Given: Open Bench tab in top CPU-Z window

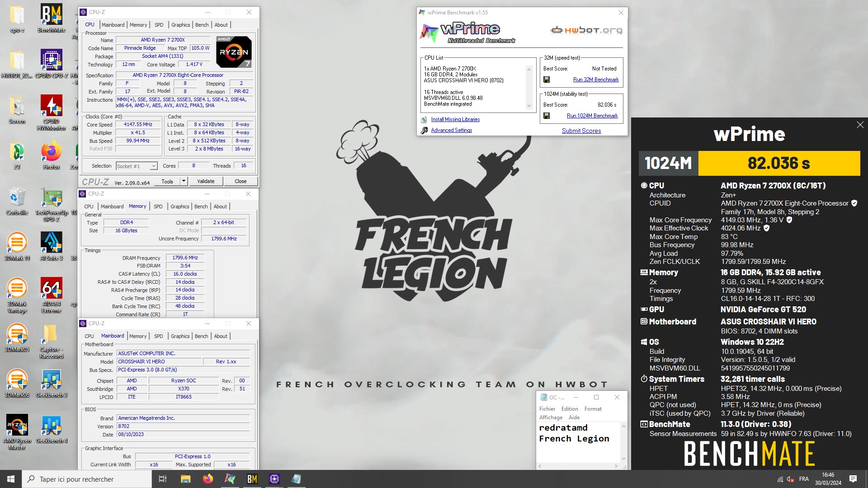Looking at the screenshot, I should coord(202,25).
